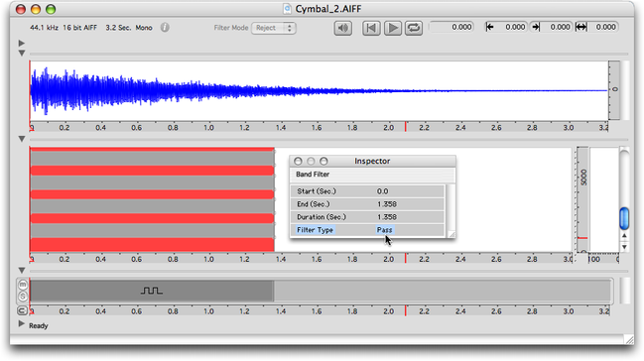Click the blue cymbal waveform display
This screenshot has width=644, height=361.
click(319, 91)
